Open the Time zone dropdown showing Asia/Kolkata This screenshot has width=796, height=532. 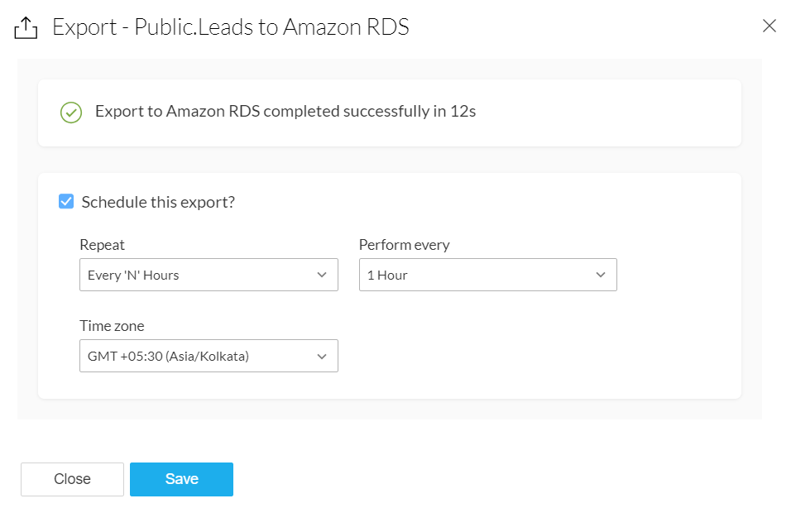tap(209, 356)
